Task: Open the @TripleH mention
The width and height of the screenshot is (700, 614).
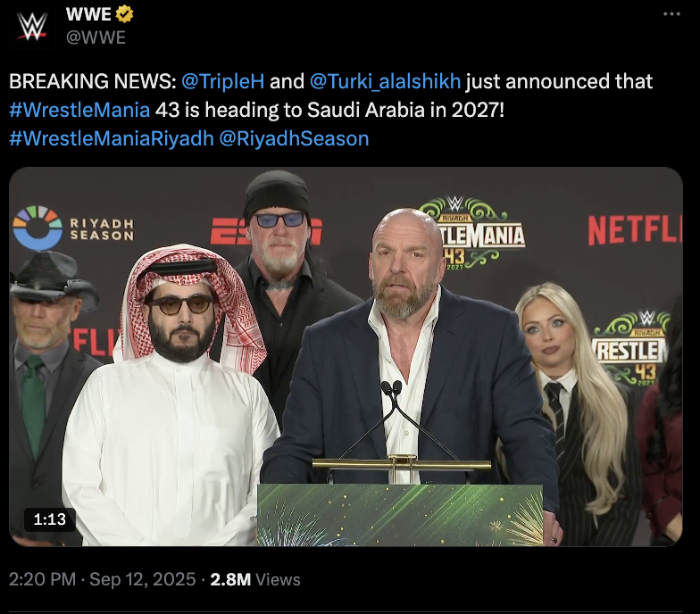Action: point(223,82)
